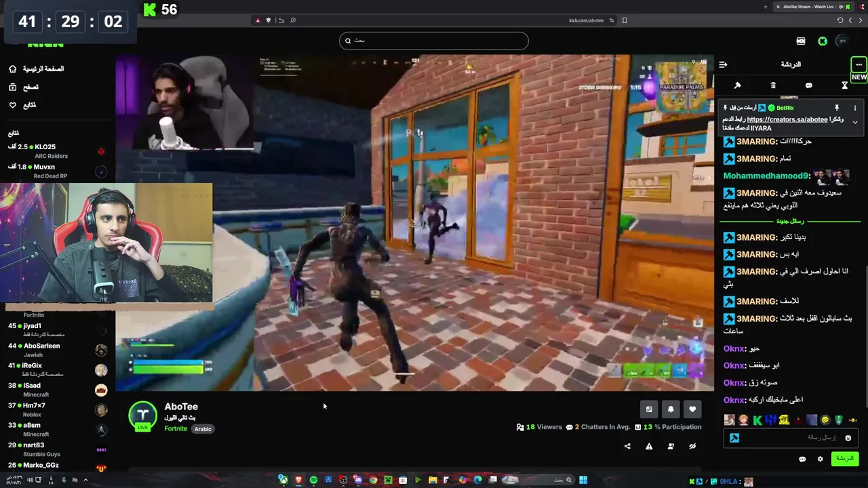868x488 pixels.
Task: Collapse chat panel using arrow icon
Action: 723,64
